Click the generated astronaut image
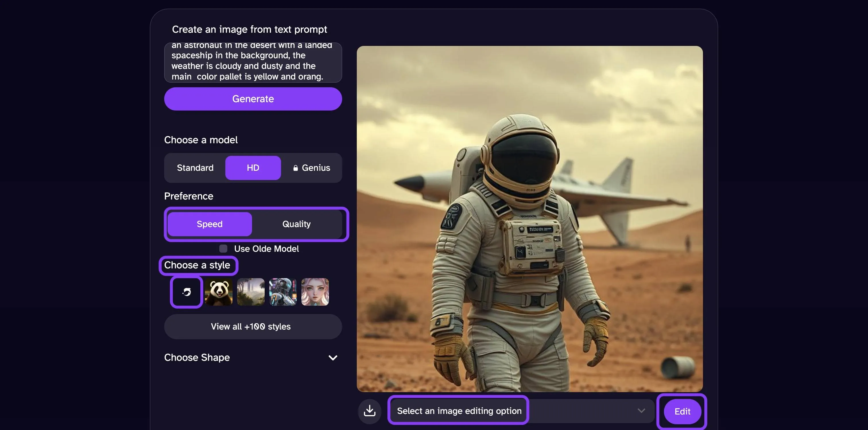Viewport: 868px width, 430px height. (x=529, y=219)
